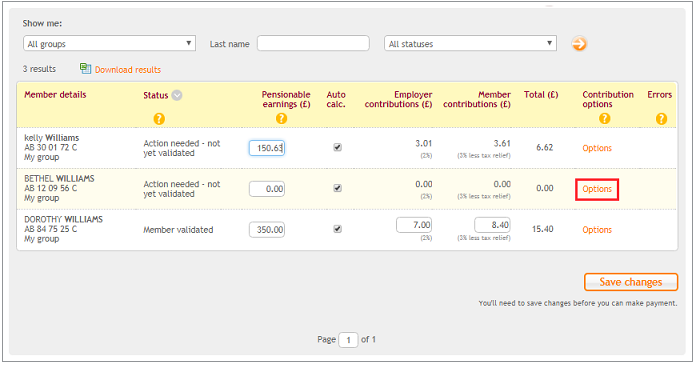Click the Status column header text
The width and height of the screenshot is (697, 366).
click(x=156, y=95)
